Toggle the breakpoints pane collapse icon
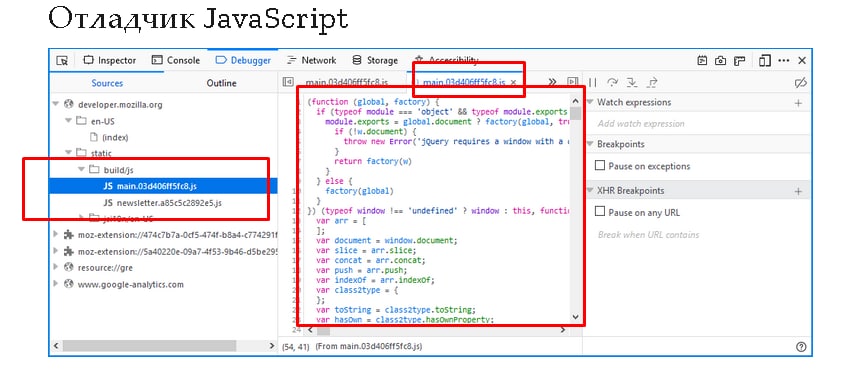Screen dimensions: 847x375 (x=572, y=82)
